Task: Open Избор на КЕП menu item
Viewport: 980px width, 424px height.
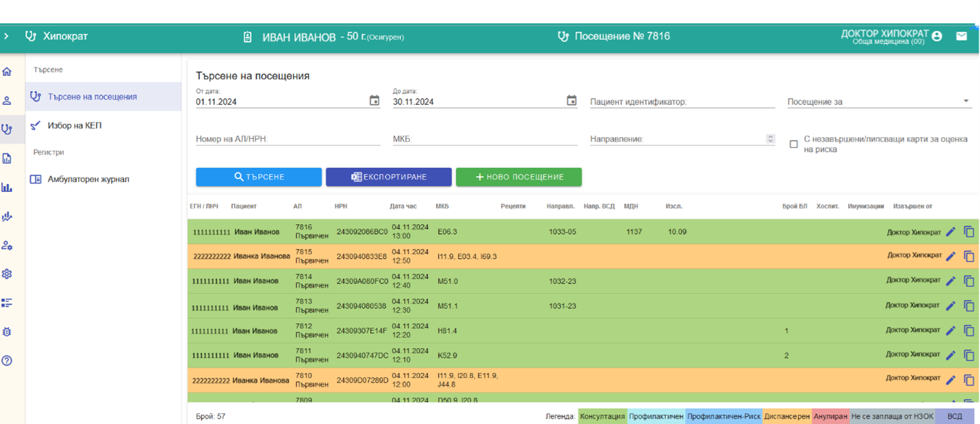Action: click(x=103, y=126)
